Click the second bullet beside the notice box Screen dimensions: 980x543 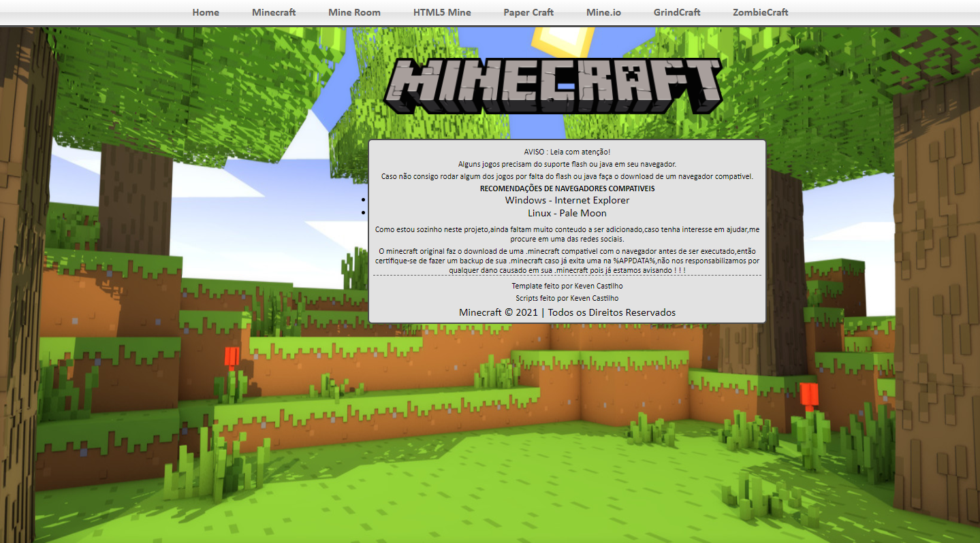[363, 212]
